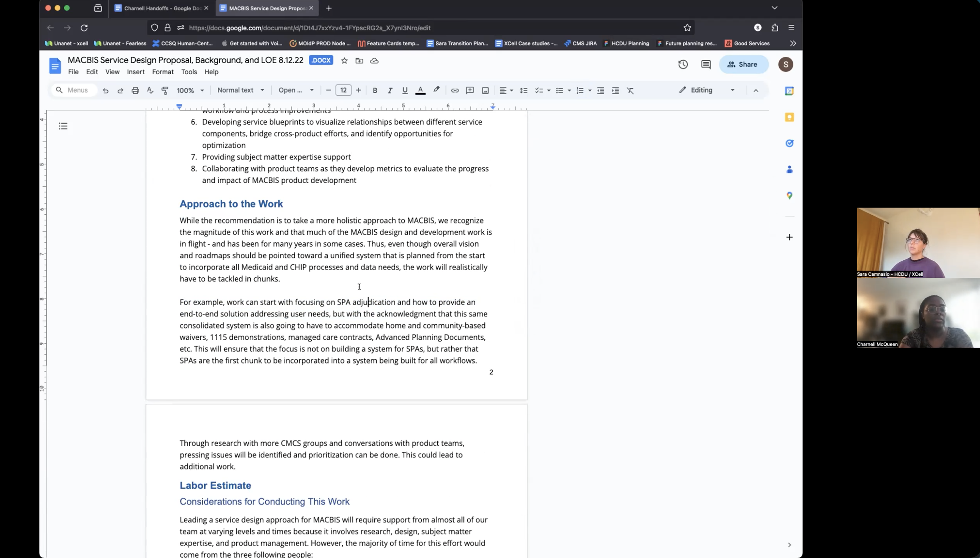Click the insert image icon
The image size is (980, 558).
(x=485, y=90)
